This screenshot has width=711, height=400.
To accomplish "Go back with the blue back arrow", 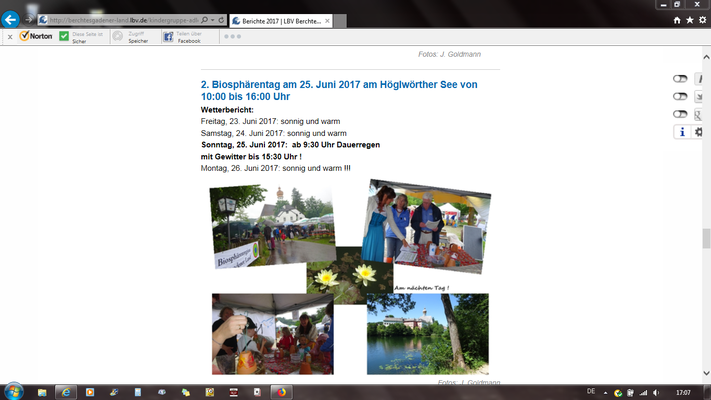I will pyautogui.click(x=10, y=20).
